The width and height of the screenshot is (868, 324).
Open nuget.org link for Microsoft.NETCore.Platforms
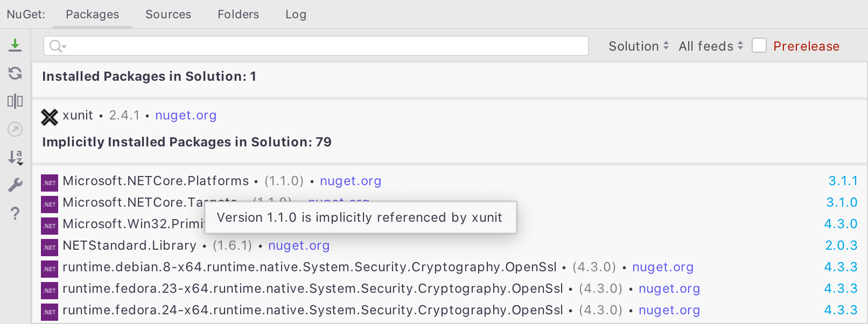pyautogui.click(x=351, y=181)
